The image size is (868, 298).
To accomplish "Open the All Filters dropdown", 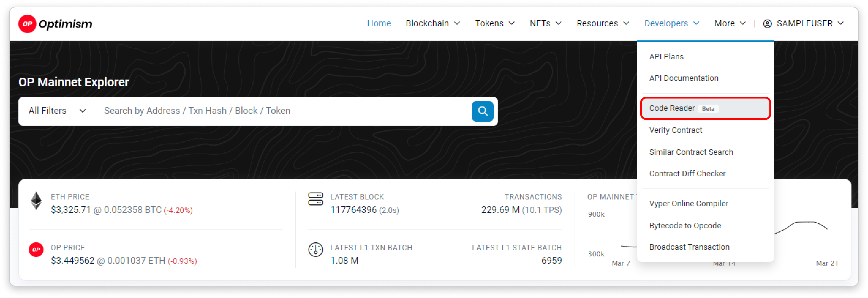I will pyautogui.click(x=57, y=111).
